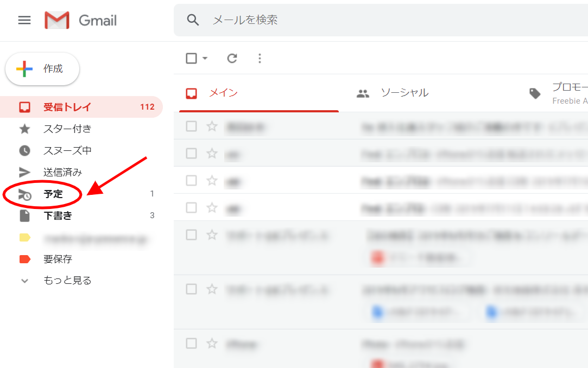588x368 pixels.
Task: Open the スター付き starred folder
Action: [x=67, y=129]
